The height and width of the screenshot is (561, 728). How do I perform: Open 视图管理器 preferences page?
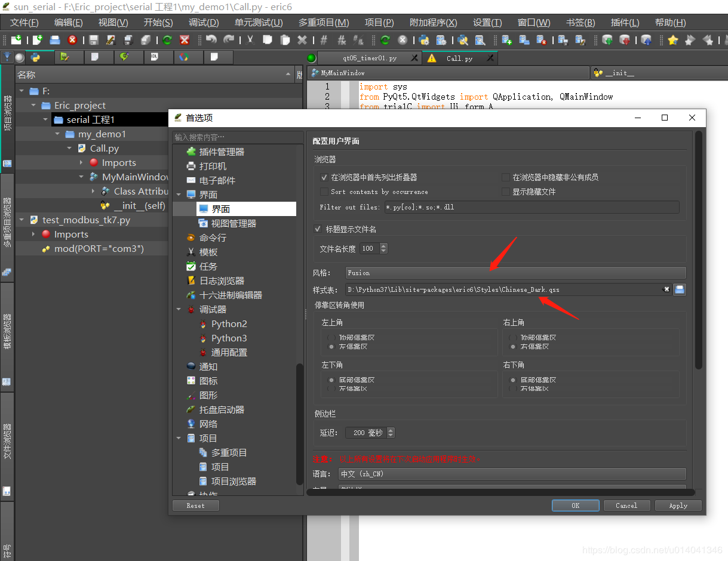click(234, 223)
